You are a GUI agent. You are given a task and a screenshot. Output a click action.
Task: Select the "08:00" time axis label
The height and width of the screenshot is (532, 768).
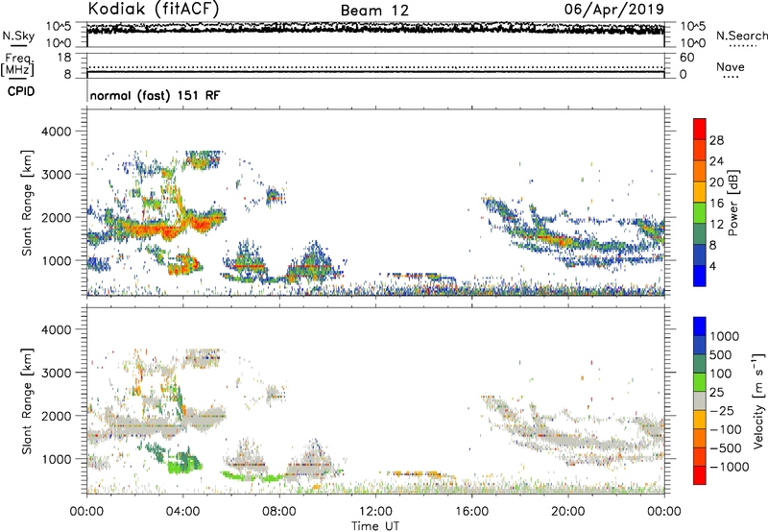click(279, 512)
